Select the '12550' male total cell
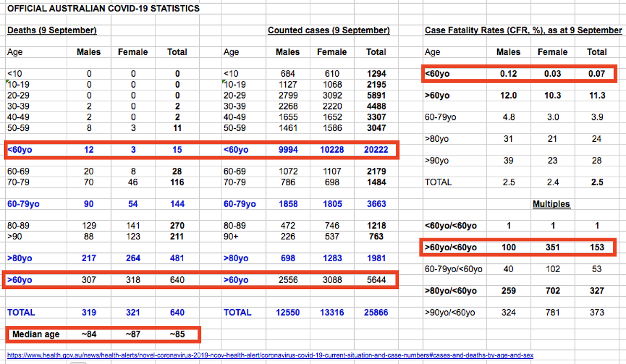 (x=287, y=312)
